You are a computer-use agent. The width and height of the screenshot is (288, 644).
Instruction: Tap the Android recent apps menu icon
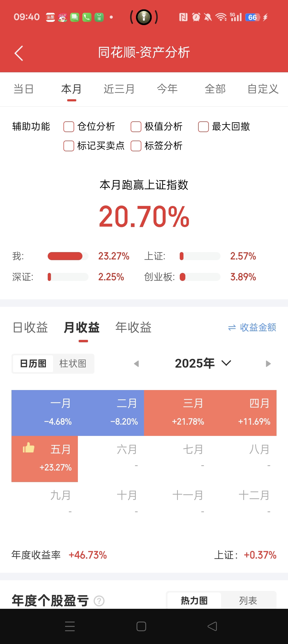(70, 626)
